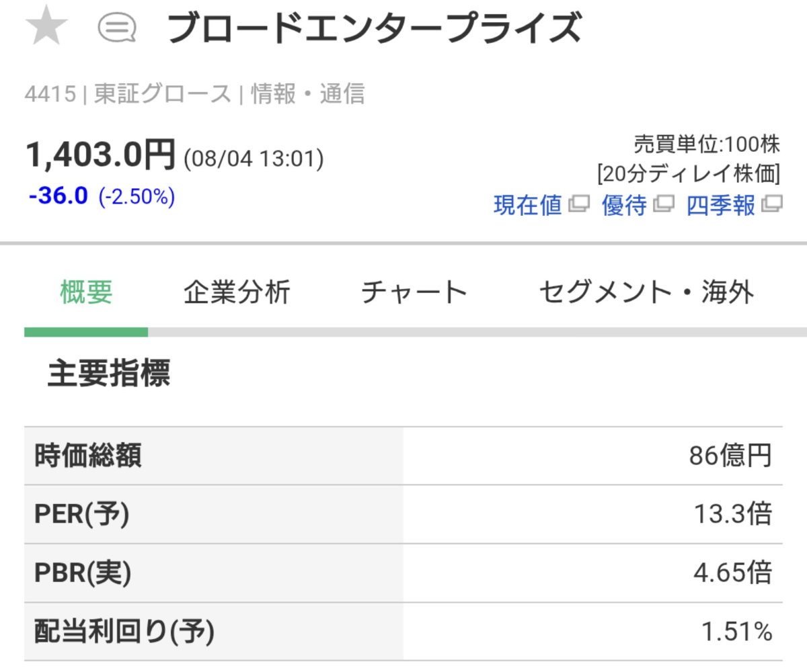Screen dimensions: 807x672
Task: Click the PER(予) row label
Action: tap(82, 515)
